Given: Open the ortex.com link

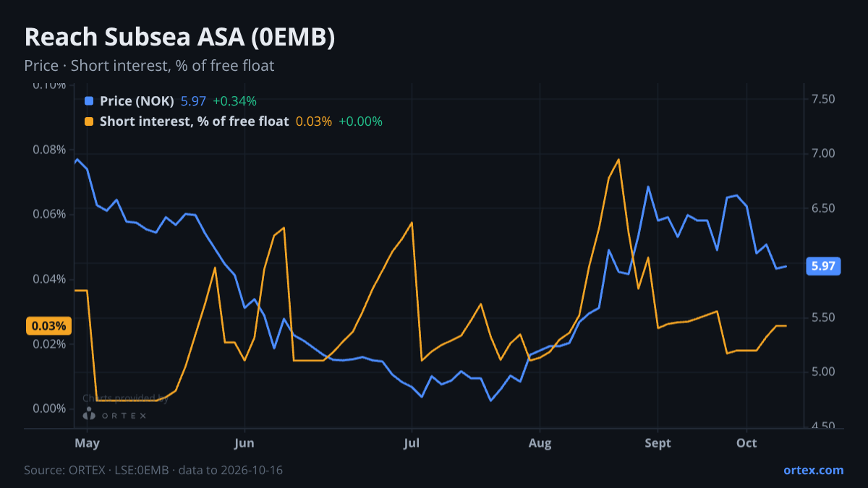Looking at the screenshot, I should (813, 470).
